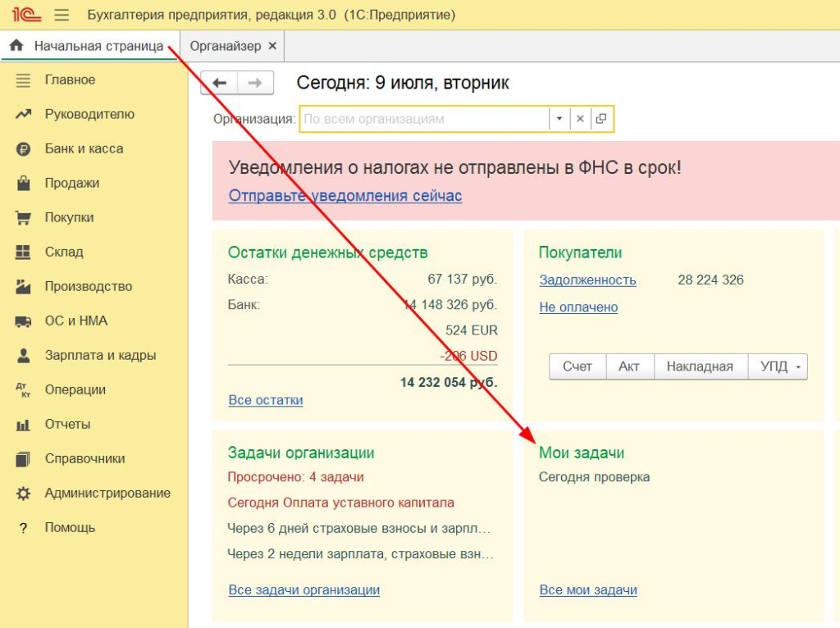Switch to the Начальная страница tab
Viewport: 840px width, 628px height.
[x=89, y=46]
